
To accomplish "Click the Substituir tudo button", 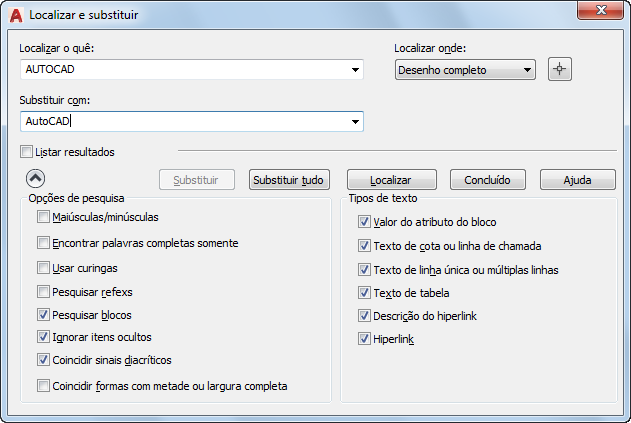I will (289, 180).
